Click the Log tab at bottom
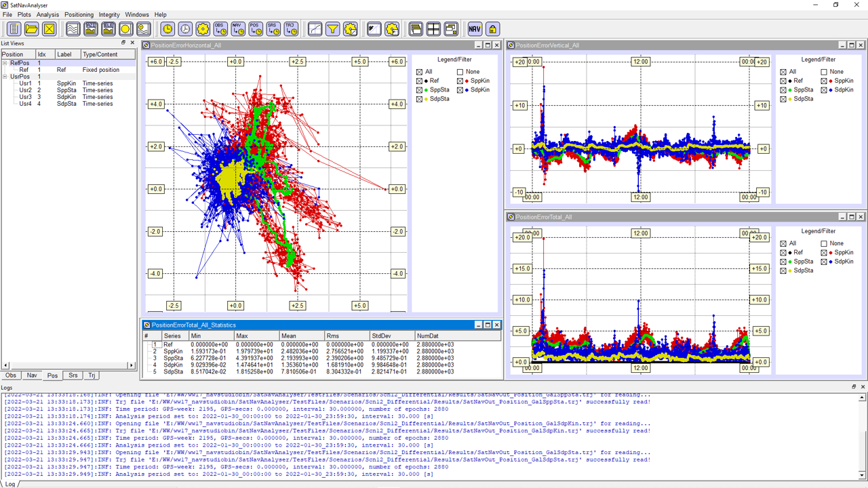This screenshot has height=488, width=868. 9,484
